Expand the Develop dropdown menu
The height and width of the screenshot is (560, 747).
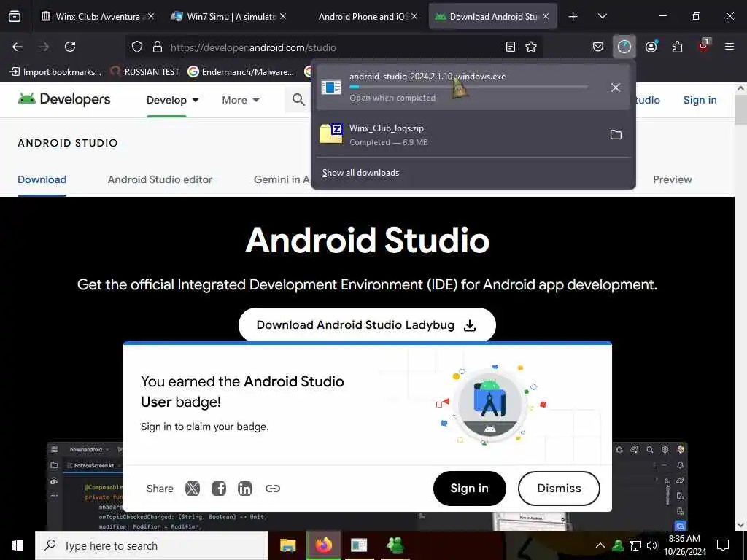pyautogui.click(x=172, y=100)
